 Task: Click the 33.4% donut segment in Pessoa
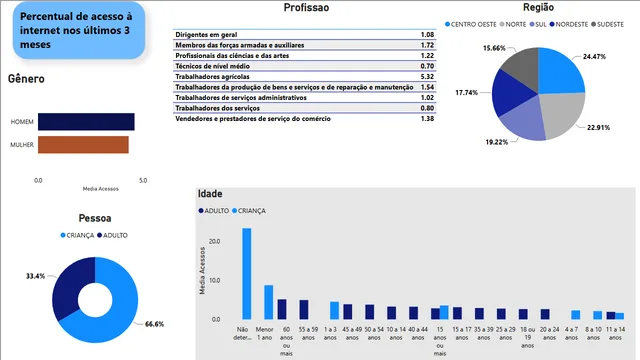(x=68, y=286)
